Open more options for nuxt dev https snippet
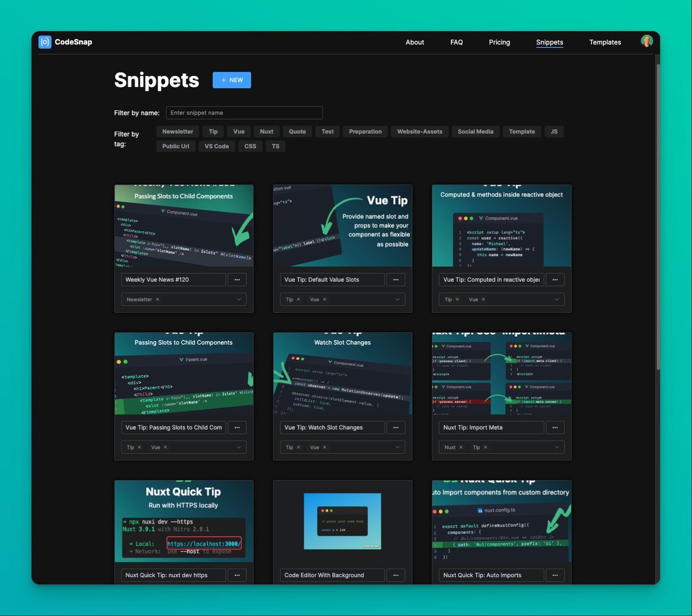 (237, 575)
